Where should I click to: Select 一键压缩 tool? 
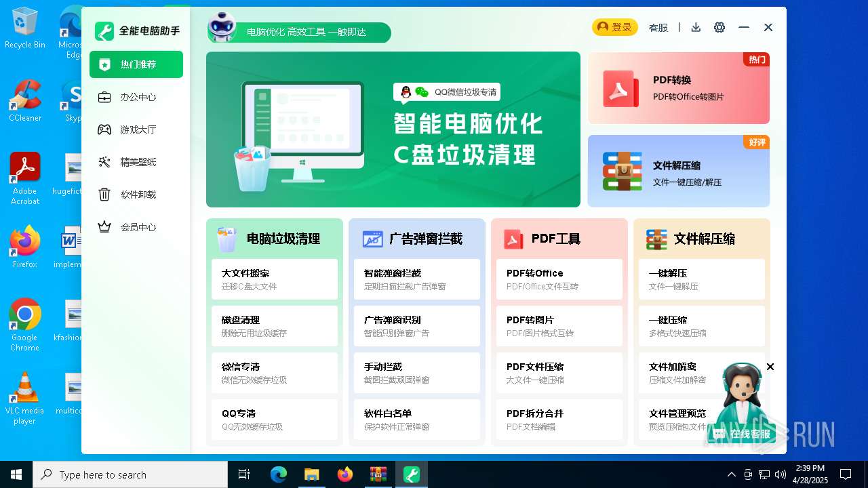702,326
